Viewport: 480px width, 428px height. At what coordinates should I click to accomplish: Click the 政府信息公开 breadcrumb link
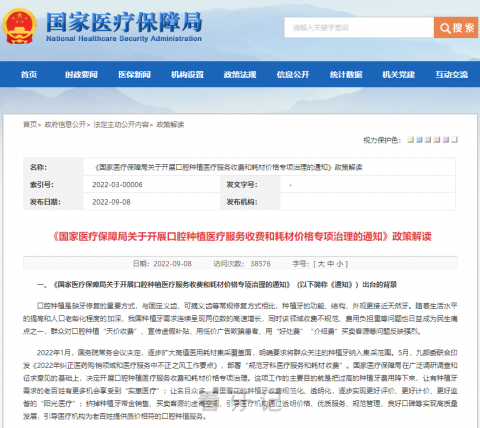tap(65, 125)
